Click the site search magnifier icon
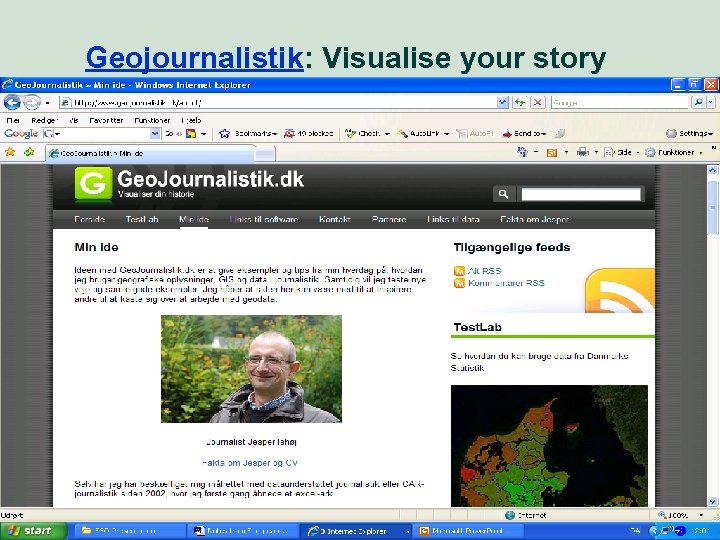The height and width of the screenshot is (540, 720). [x=503, y=194]
